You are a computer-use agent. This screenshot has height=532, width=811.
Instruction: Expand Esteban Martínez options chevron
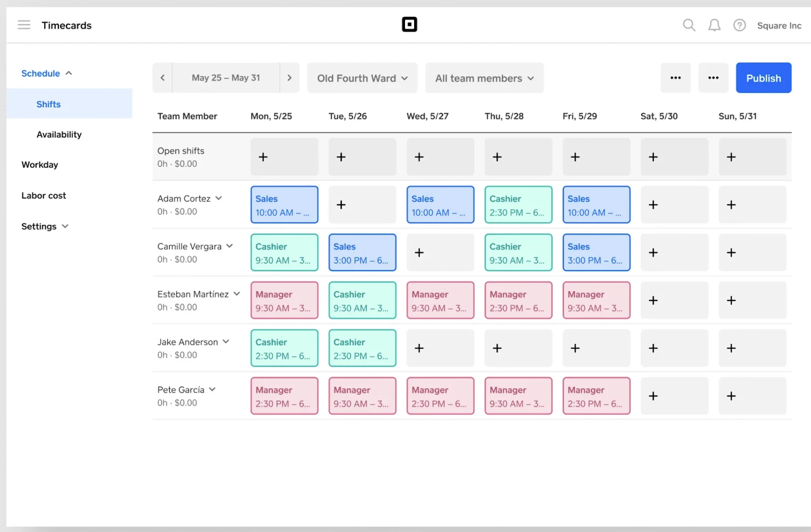[x=237, y=294]
